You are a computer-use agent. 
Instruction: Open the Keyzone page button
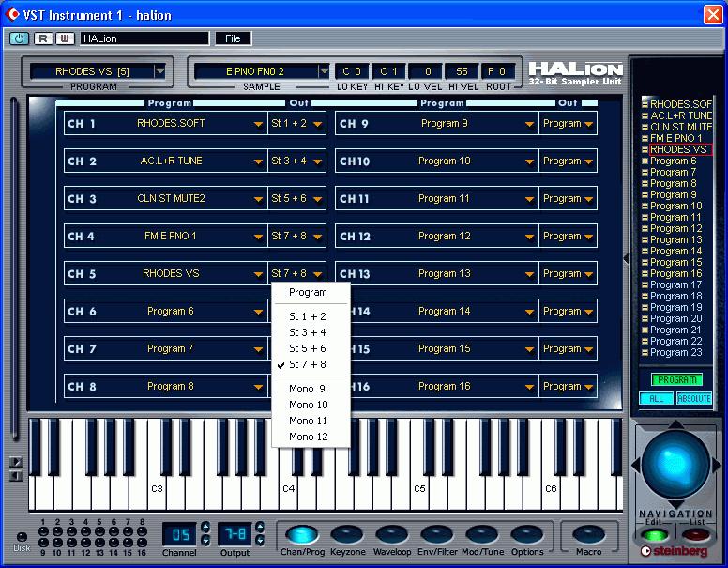(347, 534)
